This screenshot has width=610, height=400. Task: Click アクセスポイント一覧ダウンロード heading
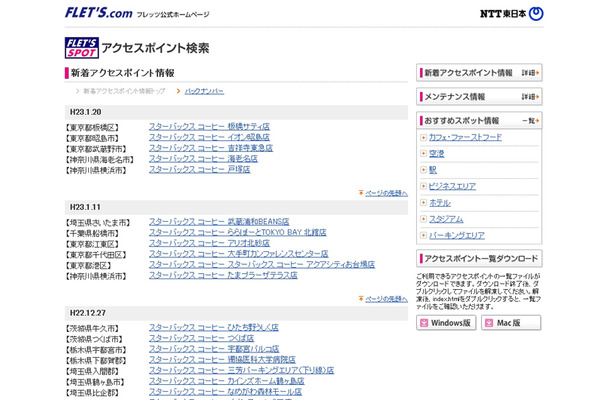[x=481, y=258]
